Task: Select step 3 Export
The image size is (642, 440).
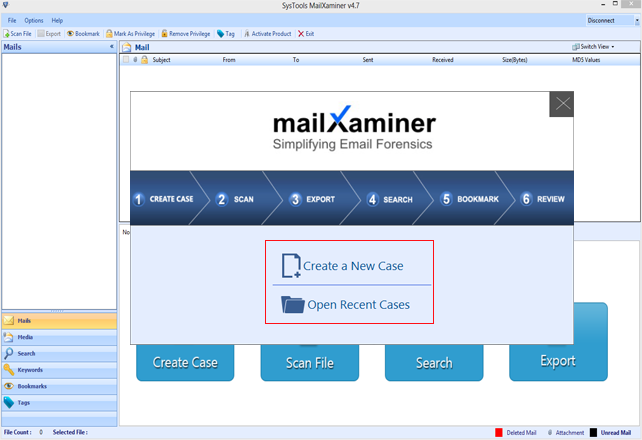Action: [x=312, y=199]
